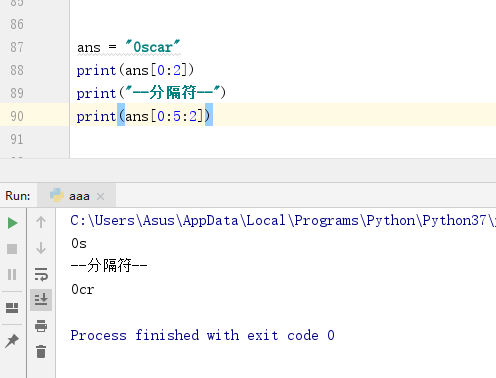
Task: Click the Stop process square icon
Action: [12, 249]
